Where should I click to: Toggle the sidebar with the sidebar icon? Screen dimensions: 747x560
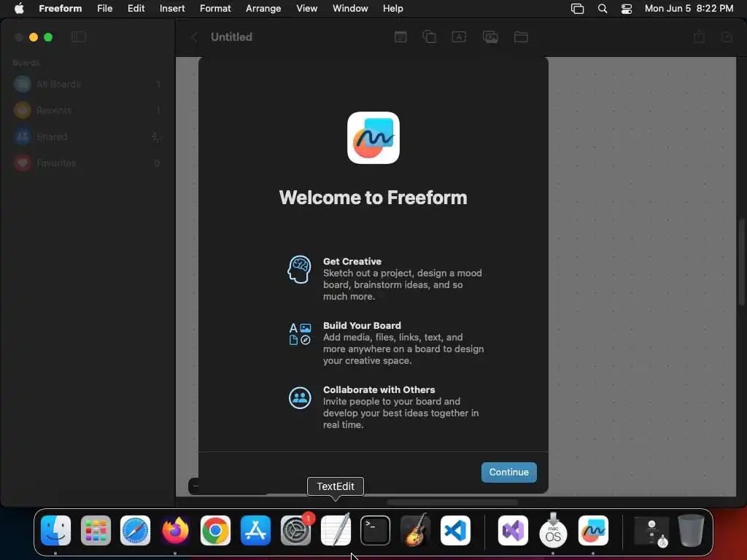(79, 36)
